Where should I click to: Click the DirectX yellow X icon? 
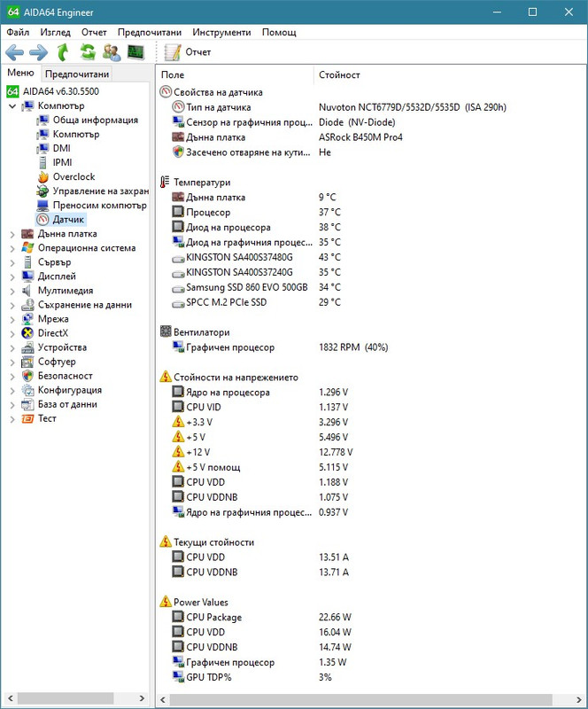click(x=27, y=333)
